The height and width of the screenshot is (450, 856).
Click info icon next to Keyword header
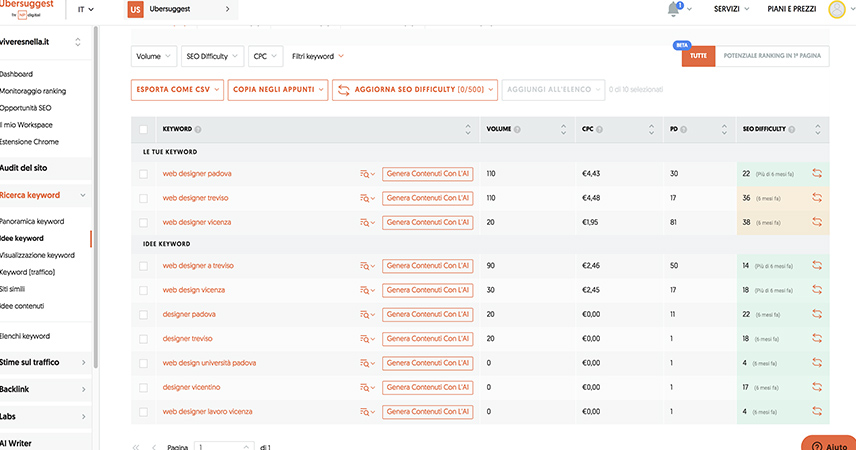click(x=198, y=129)
